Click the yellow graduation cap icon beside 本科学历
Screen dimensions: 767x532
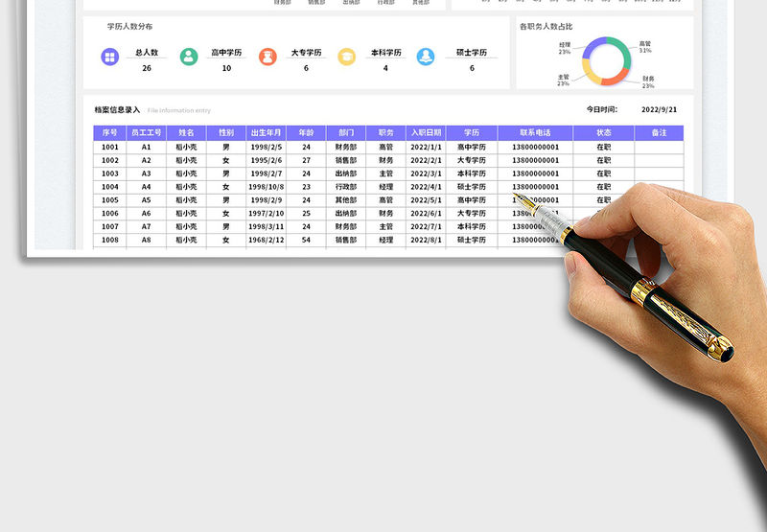[x=347, y=58]
